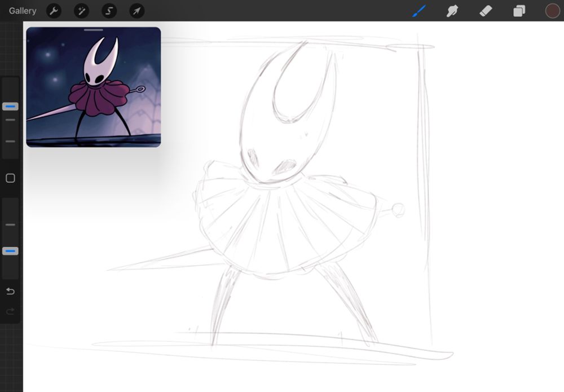Open the Actions wrench menu
Image resolution: width=564 pixels, height=392 pixels.
tap(54, 11)
